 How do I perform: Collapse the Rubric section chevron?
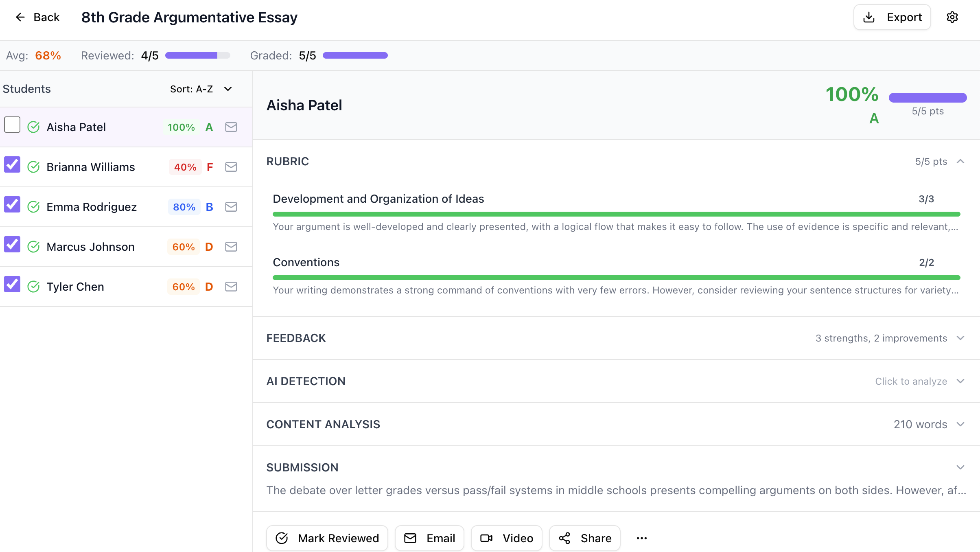pos(960,162)
